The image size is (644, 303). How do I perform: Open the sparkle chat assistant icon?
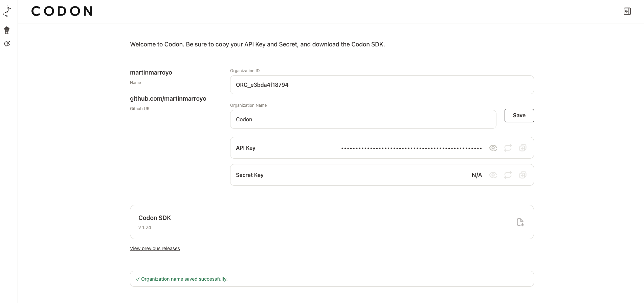(7, 44)
